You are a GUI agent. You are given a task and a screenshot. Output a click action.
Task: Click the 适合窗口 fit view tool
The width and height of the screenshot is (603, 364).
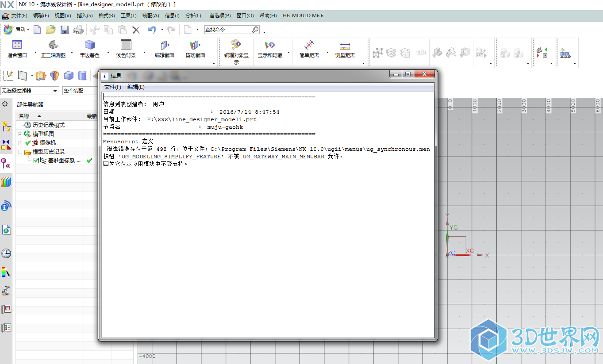[x=17, y=49]
